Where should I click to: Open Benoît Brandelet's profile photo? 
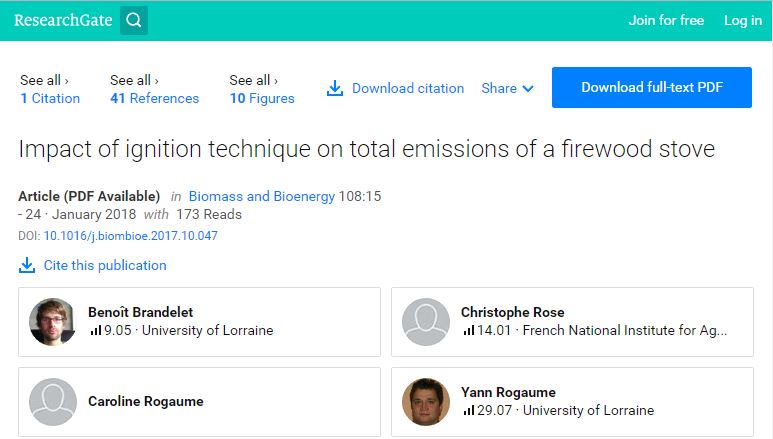(x=52, y=322)
